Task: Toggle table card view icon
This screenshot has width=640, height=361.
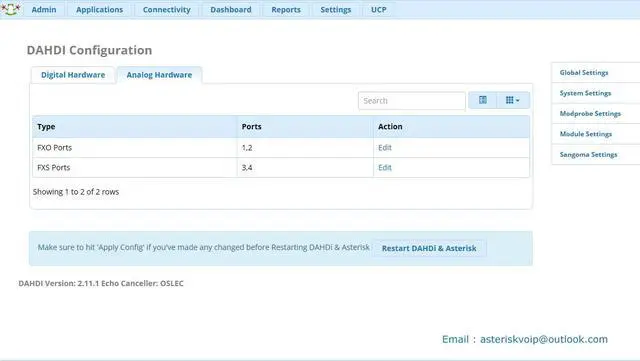Action: click(x=482, y=100)
